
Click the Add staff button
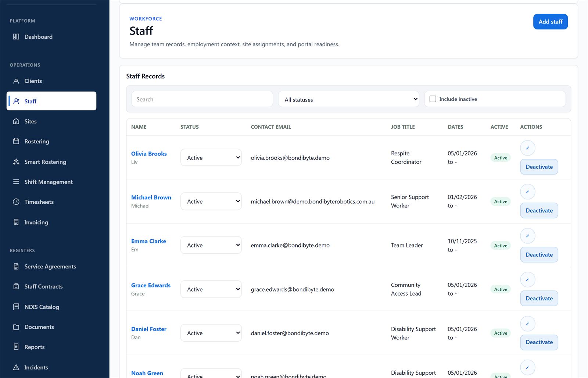550,22
